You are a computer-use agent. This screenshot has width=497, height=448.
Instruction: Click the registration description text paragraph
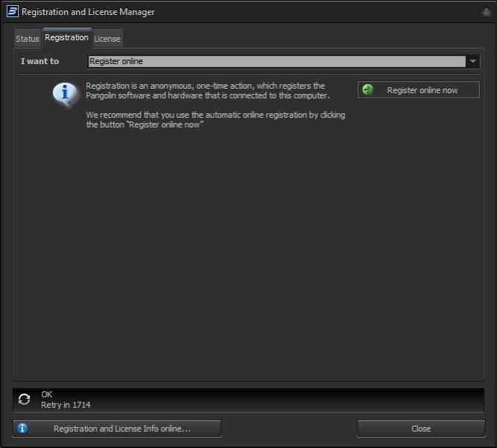(x=207, y=91)
